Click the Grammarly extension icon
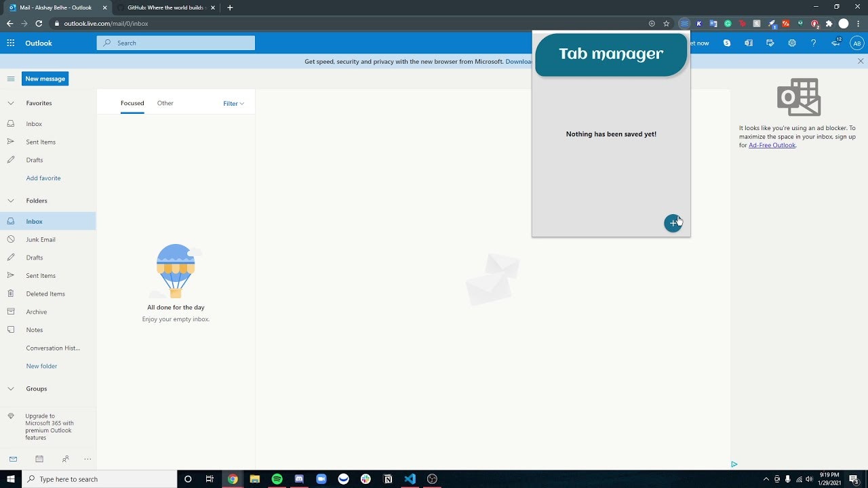The width and height of the screenshot is (868, 488). tap(728, 23)
